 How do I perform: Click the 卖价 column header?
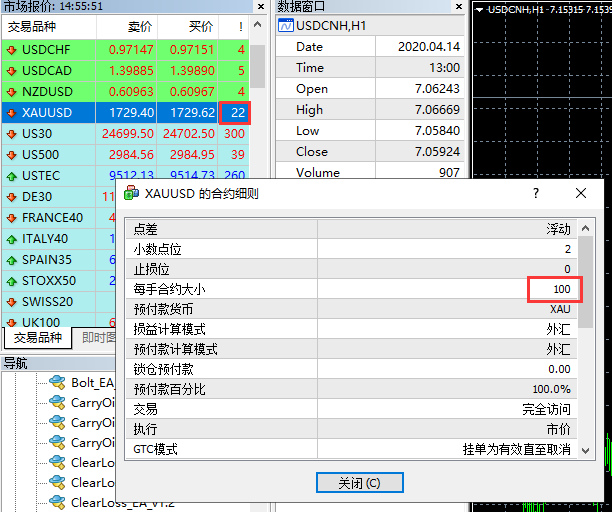[x=127, y=27]
